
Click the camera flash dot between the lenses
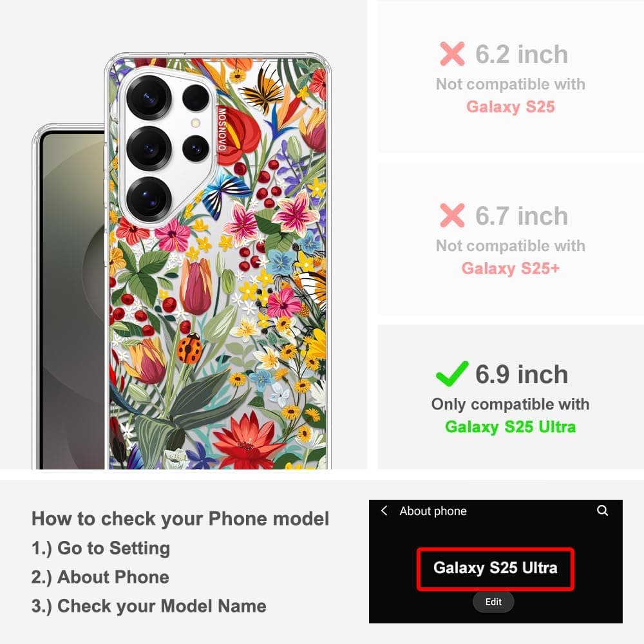196,123
